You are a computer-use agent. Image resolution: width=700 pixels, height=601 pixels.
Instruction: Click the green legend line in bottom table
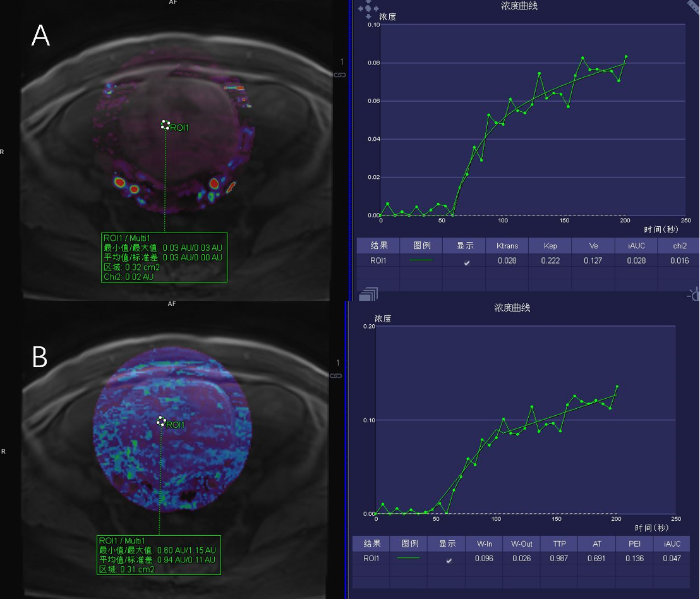409,558
